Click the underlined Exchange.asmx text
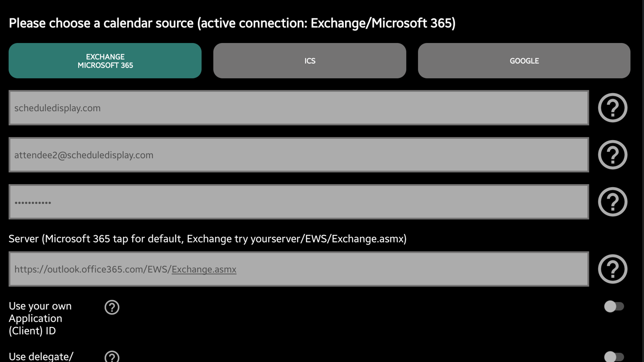The image size is (644, 362). (204, 269)
